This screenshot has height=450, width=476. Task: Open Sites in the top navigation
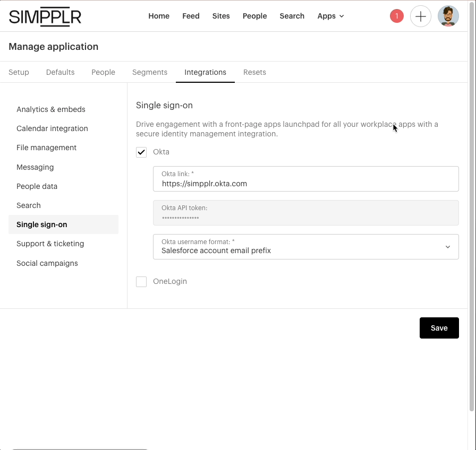tap(220, 16)
